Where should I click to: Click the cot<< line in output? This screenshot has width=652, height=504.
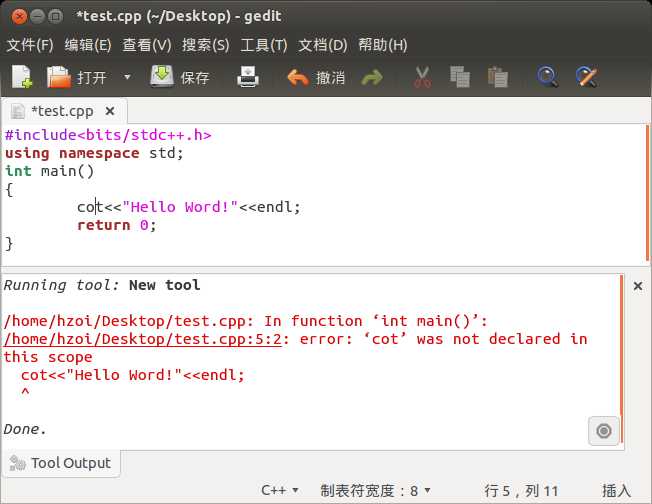(133, 375)
